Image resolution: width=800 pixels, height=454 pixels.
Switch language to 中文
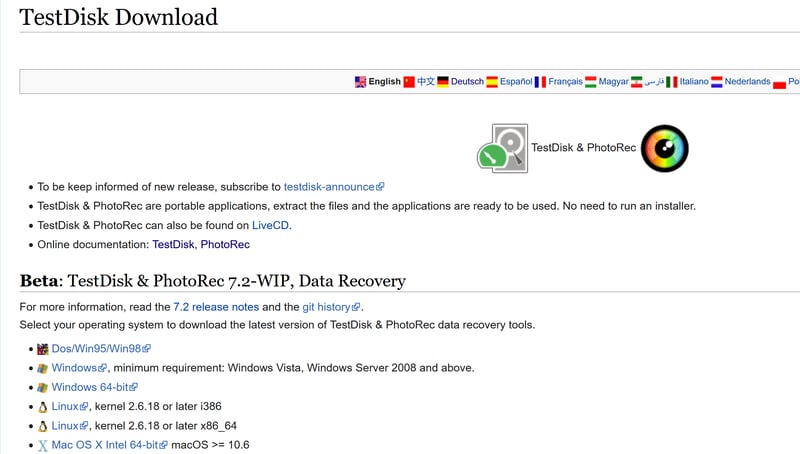tap(426, 81)
